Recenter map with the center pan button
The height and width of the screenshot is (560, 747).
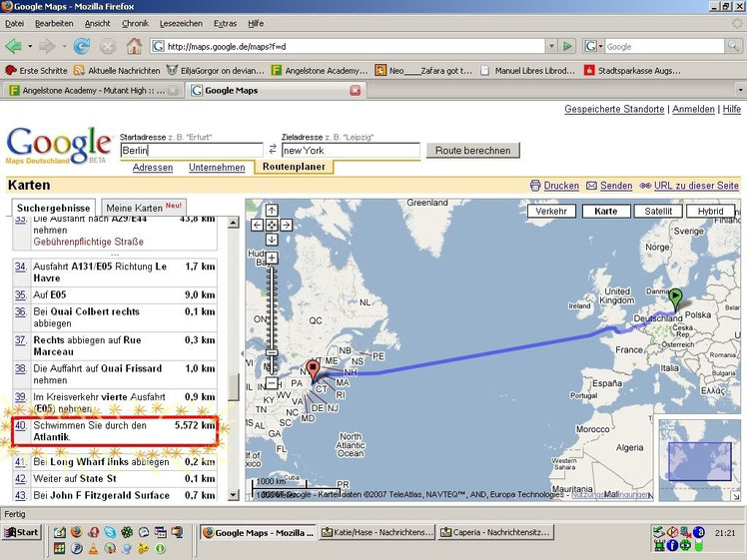point(272,225)
